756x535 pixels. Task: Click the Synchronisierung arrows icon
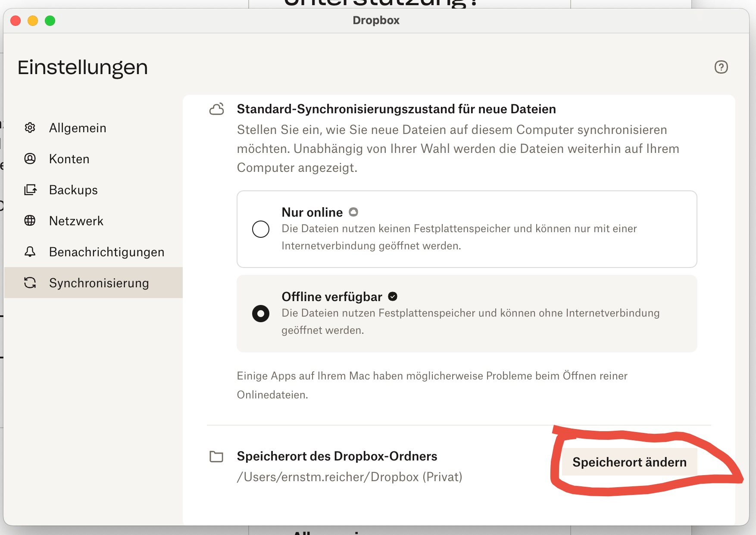click(30, 283)
